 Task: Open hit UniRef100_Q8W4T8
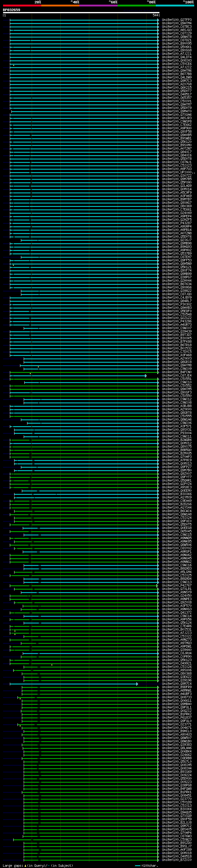pyautogui.click(x=177, y=37)
